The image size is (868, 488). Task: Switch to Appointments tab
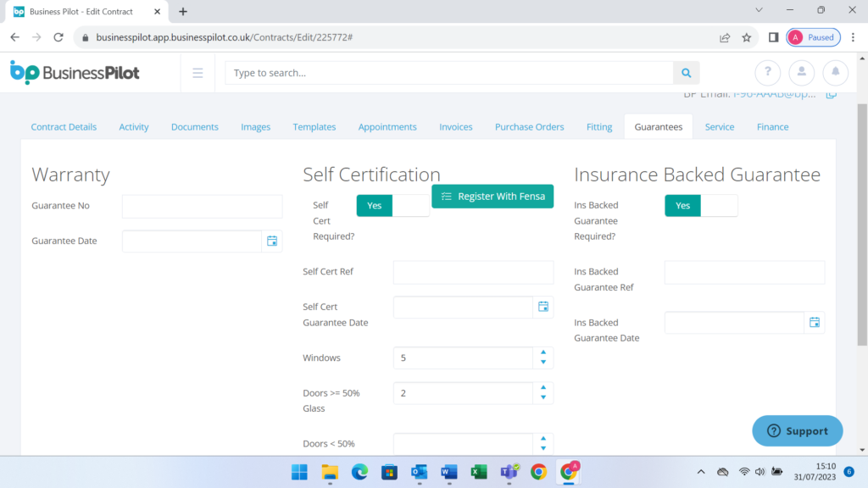pos(387,127)
